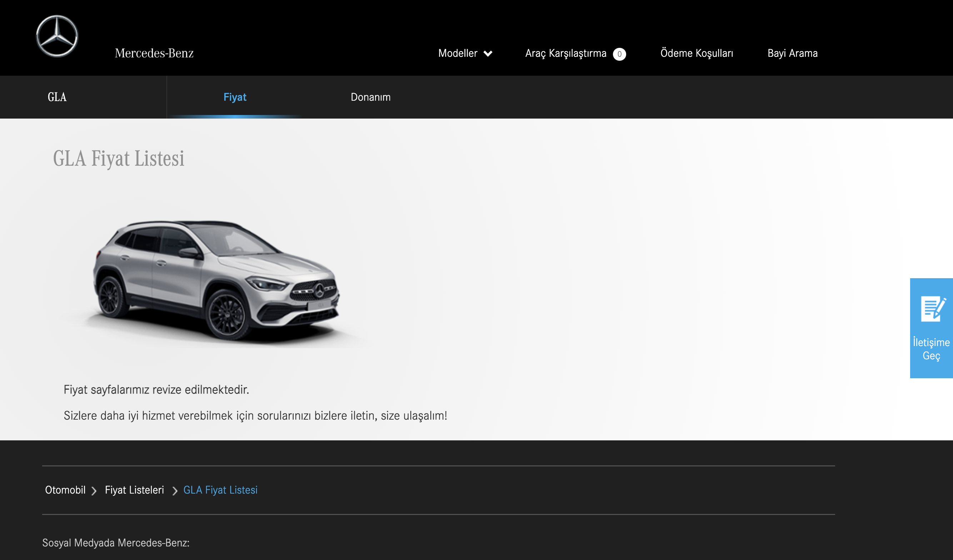The width and height of the screenshot is (953, 560).
Task: Open the Modeller chevron arrow
Action: tap(488, 54)
